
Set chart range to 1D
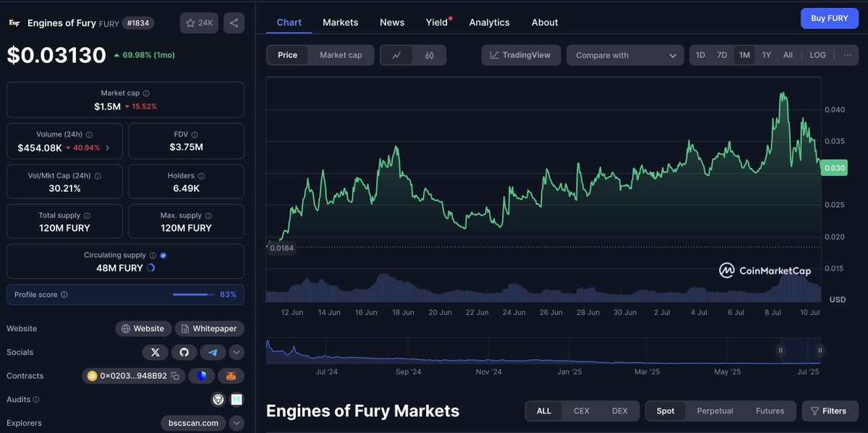(700, 55)
